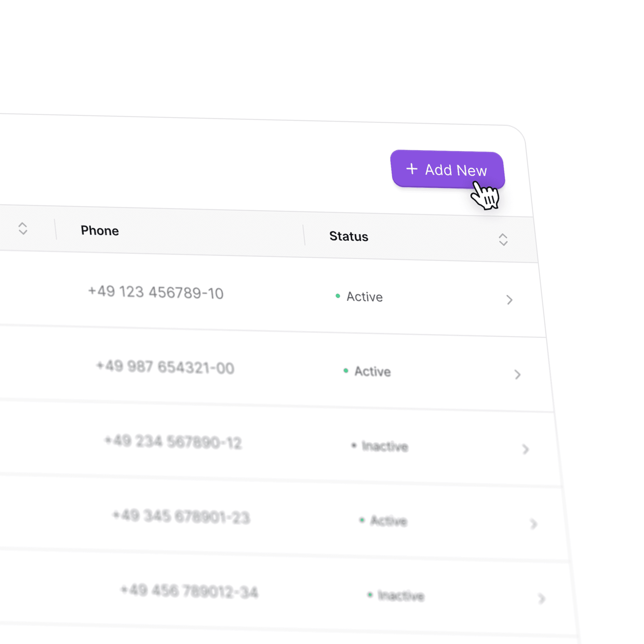The width and height of the screenshot is (644, 644).
Task: Click the sort arrows left of Phone
Action: pos(23,228)
